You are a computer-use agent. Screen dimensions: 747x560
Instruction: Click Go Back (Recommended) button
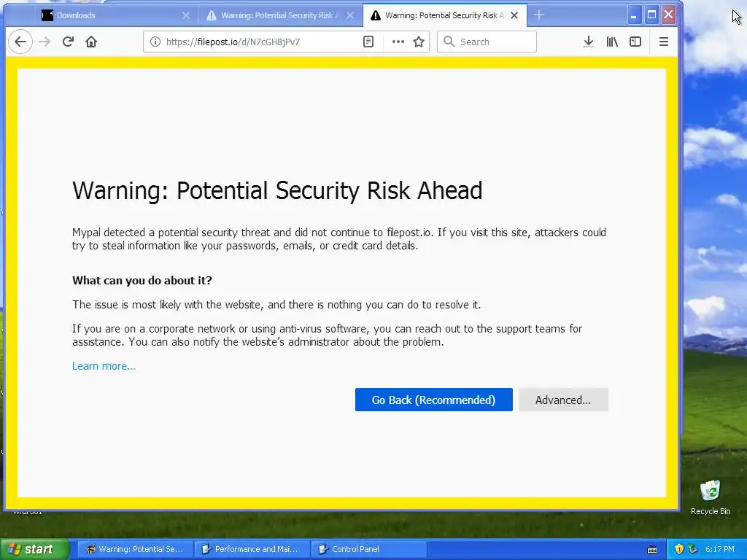tap(433, 400)
